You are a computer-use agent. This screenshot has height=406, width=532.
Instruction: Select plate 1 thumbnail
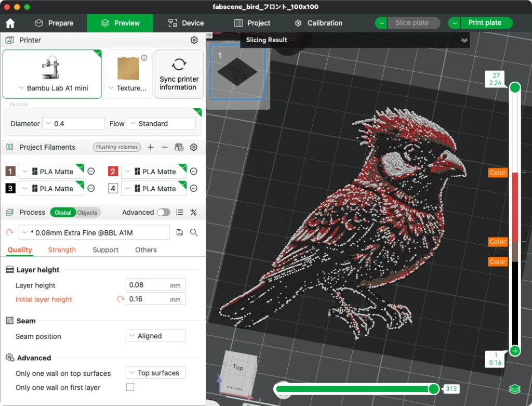click(x=237, y=72)
